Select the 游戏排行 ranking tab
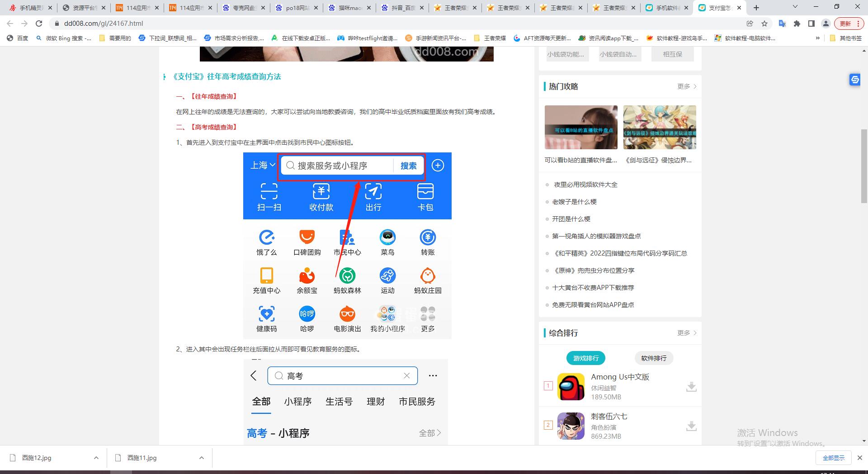The width and height of the screenshot is (868, 474). click(586, 358)
